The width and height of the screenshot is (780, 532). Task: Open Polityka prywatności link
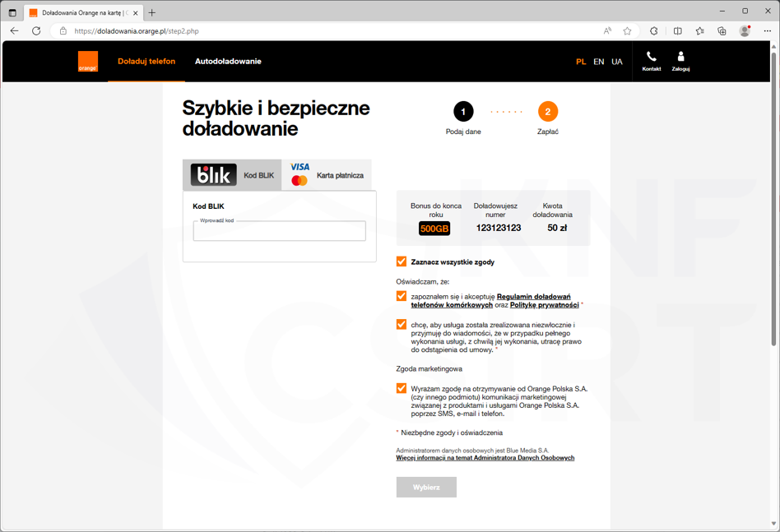point(544,305)
